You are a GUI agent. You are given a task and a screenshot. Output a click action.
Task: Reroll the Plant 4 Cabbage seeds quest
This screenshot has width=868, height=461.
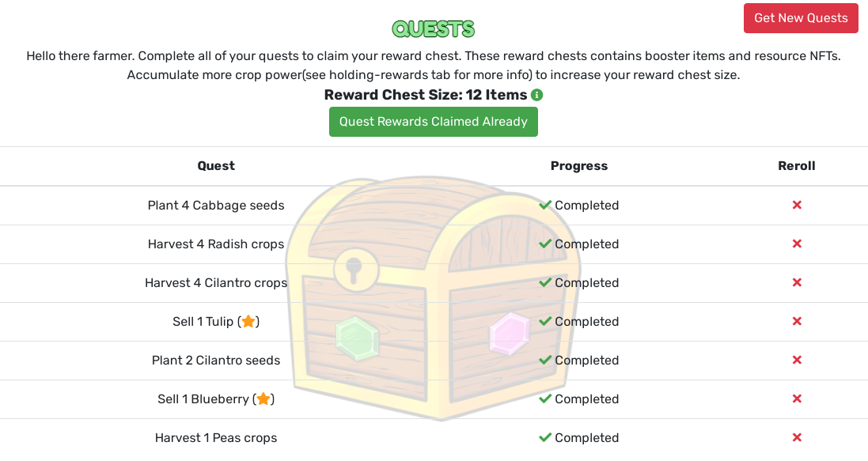tap(797, 206)
